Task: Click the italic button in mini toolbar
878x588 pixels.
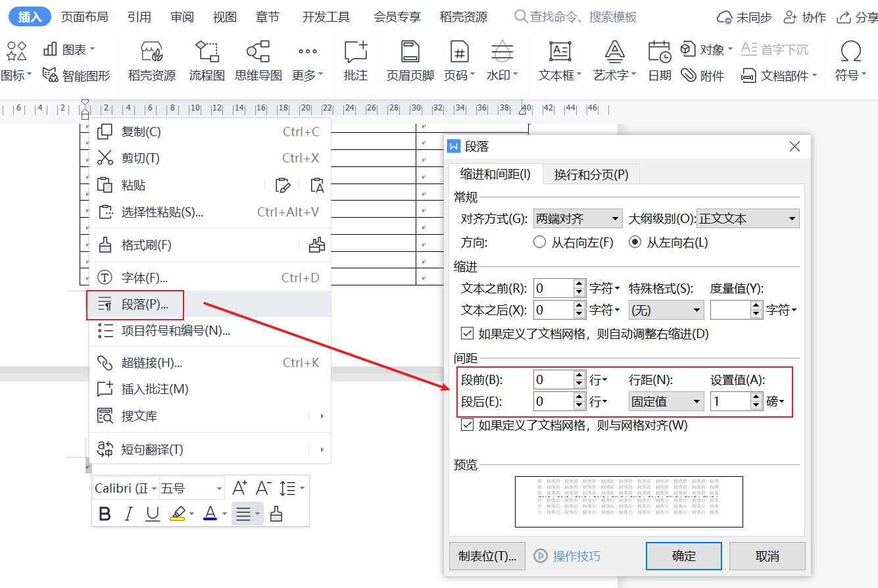Action: pyautogui.click(x=129, y=514)
